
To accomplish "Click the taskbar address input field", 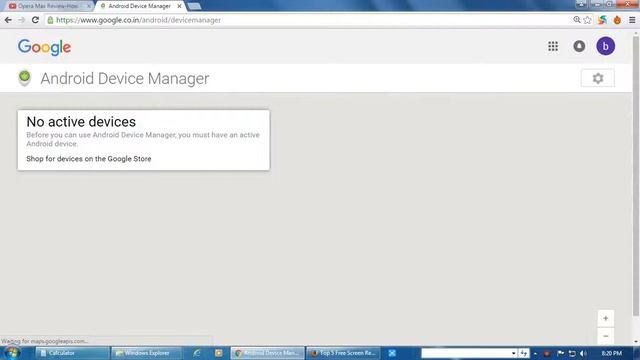I will (465, 353).
